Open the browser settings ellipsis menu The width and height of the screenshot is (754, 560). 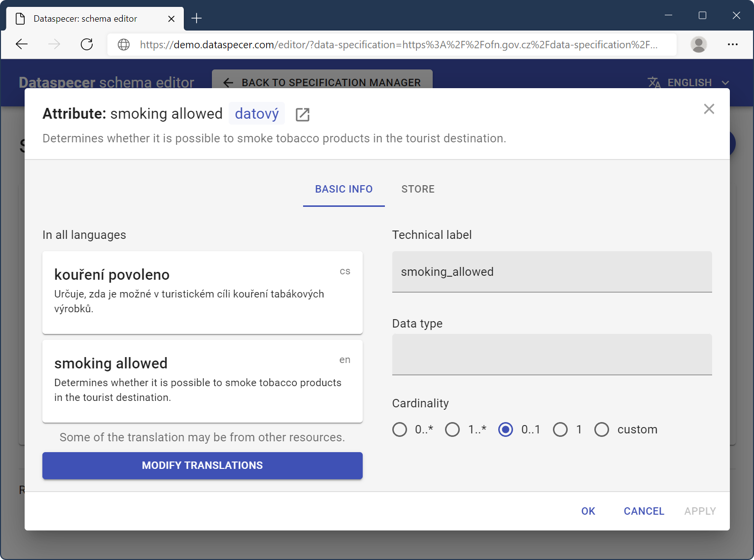[732, 44]
